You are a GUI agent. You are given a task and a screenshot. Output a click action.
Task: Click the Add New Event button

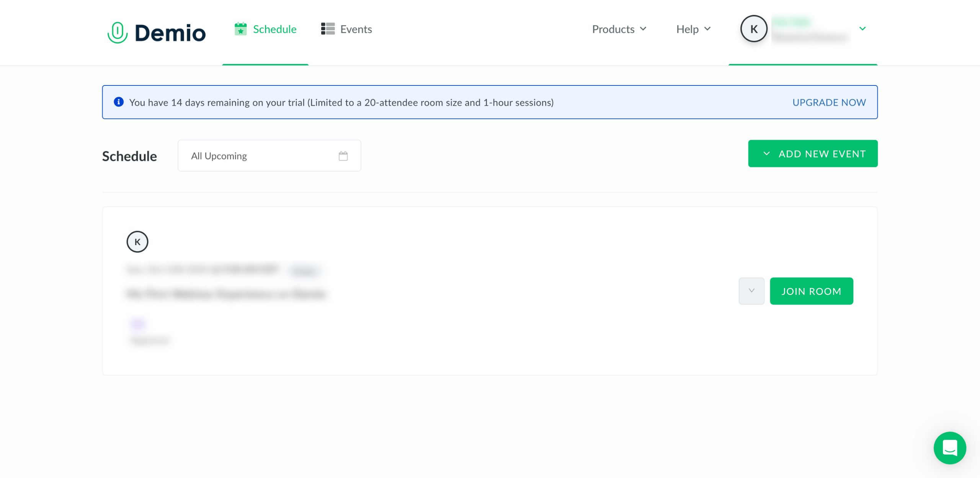pos(822,154)
